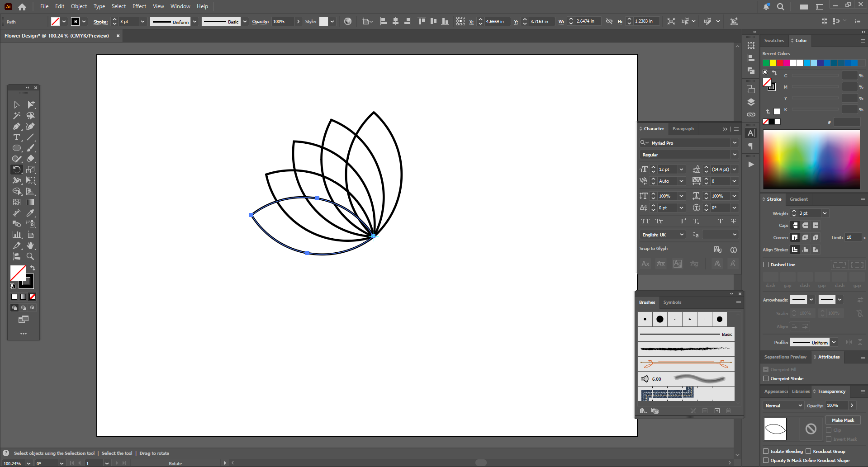Viewport: 868px width, 467px height.
Task: Pick the Magic Wand tool
Action: tap(17, 116)
